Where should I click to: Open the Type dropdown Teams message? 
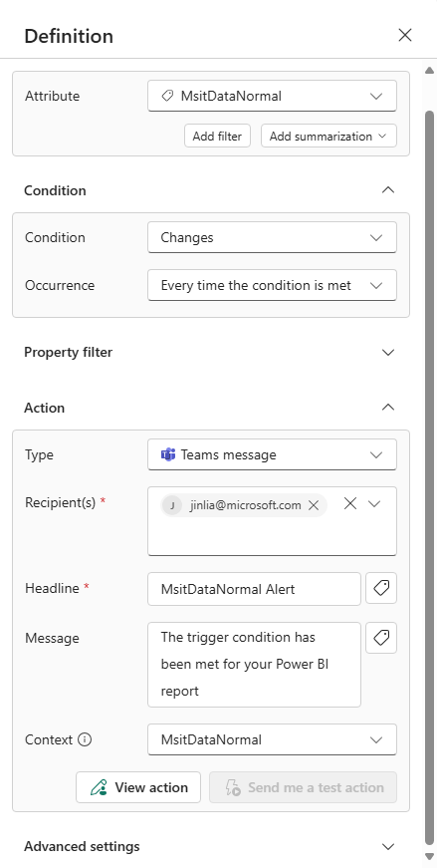(x=272, y=454)
